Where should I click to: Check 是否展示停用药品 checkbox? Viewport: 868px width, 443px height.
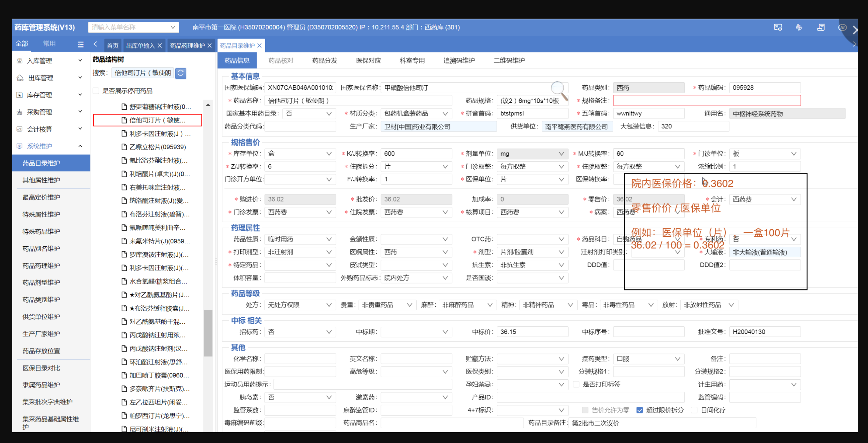point(96,91)
